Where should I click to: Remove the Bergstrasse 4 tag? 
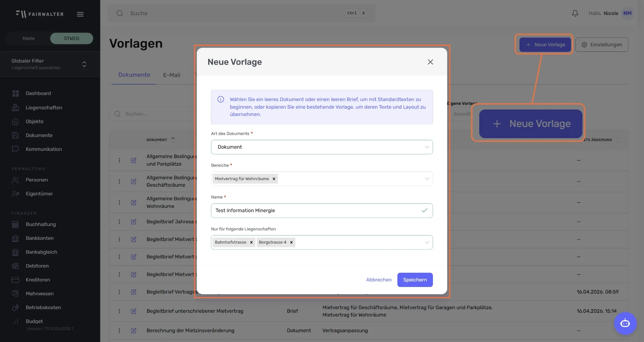291,242
